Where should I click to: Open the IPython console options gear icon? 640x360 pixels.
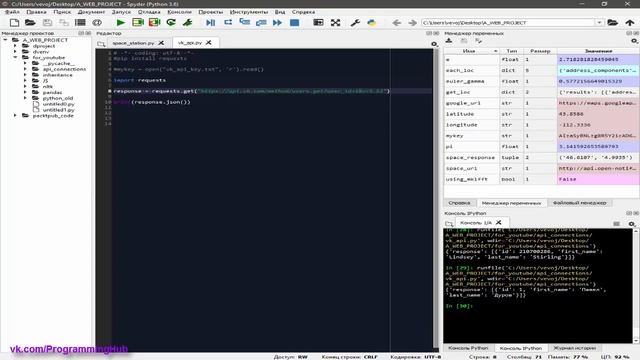coord(632,224)
